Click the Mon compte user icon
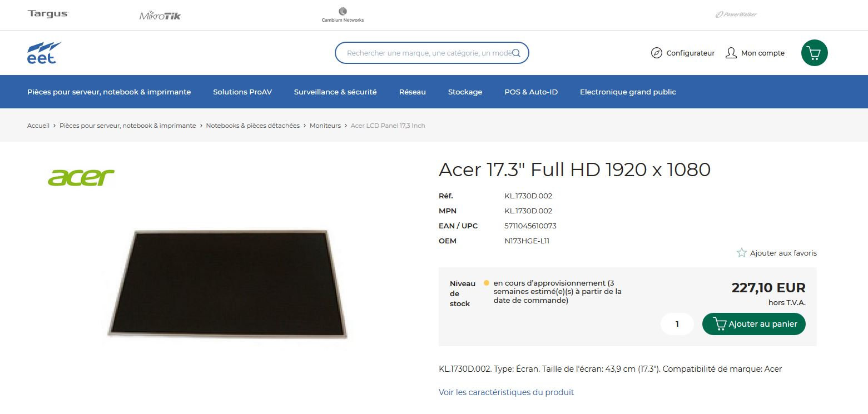This screenshot has width=868, height=414. (731, 53)
